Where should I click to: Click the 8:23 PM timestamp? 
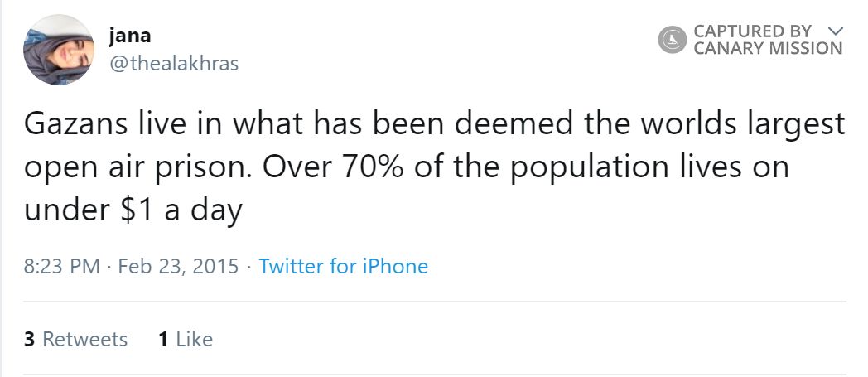pos(62,267)
